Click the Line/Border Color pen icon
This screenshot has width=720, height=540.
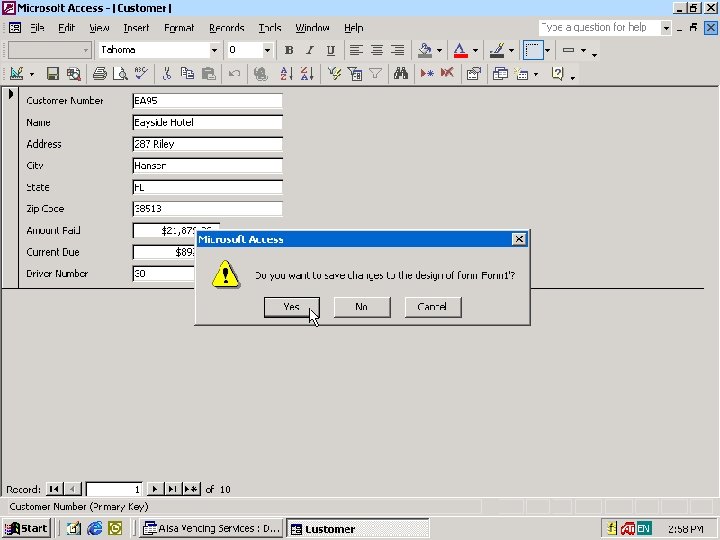coord(496,50)
